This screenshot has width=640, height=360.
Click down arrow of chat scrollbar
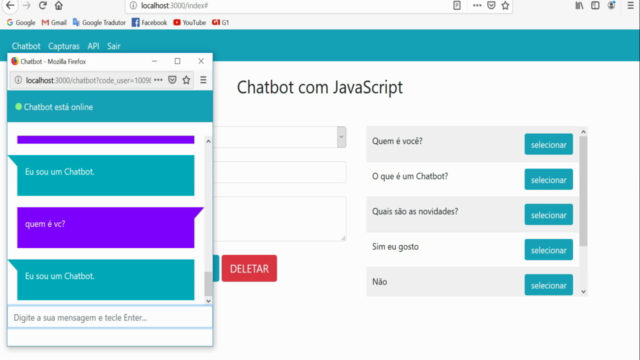(x=208, y=301)
